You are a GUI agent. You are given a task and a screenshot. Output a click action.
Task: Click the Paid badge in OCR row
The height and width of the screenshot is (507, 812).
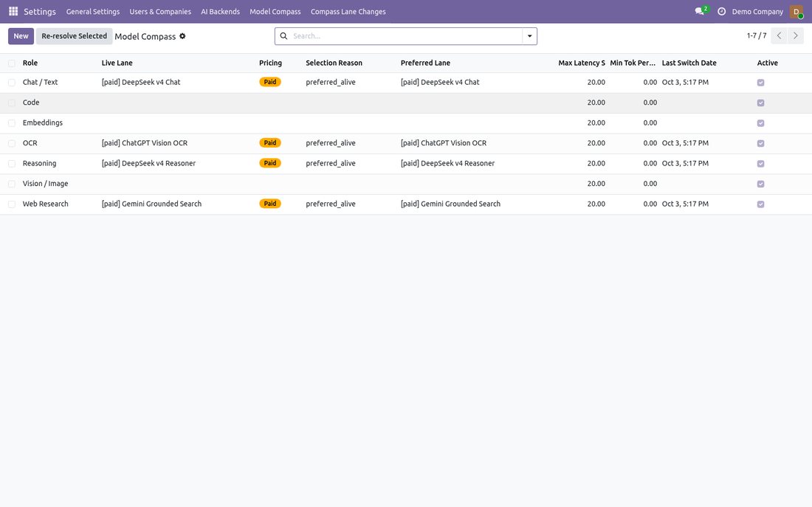270,143
